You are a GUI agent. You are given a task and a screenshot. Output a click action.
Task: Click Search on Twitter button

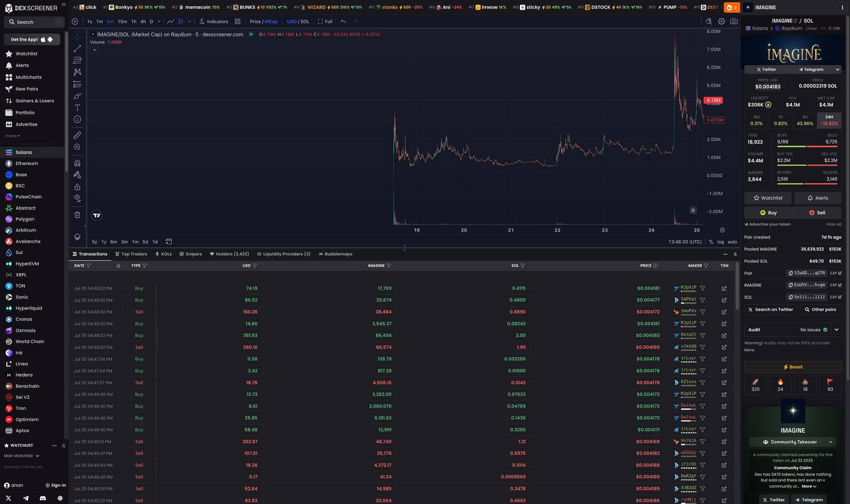(x=770, y=310)
